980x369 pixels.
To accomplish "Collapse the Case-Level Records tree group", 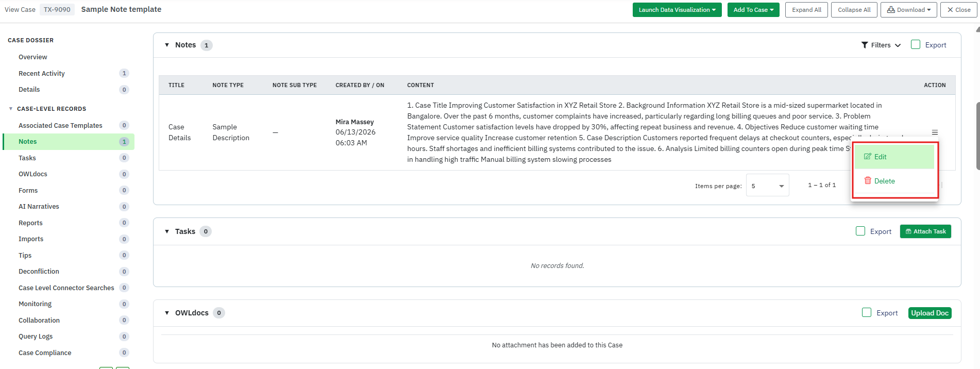I will point(11,109).
